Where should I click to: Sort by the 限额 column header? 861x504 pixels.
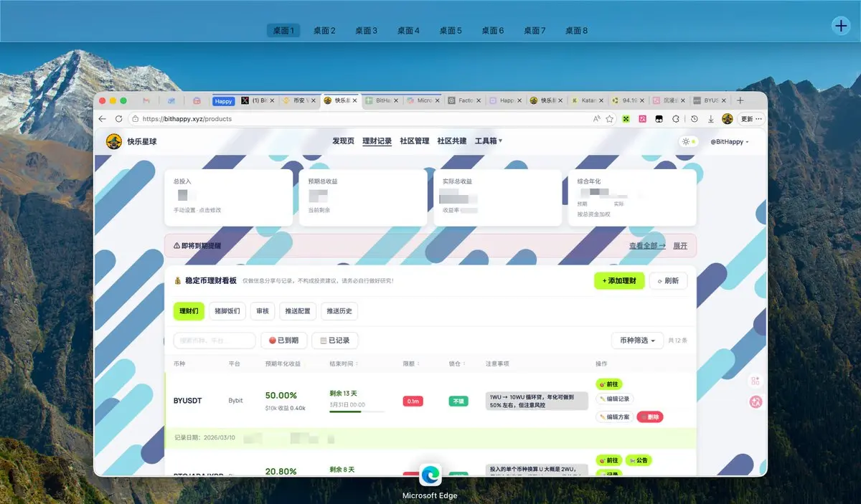click(410, 363)
